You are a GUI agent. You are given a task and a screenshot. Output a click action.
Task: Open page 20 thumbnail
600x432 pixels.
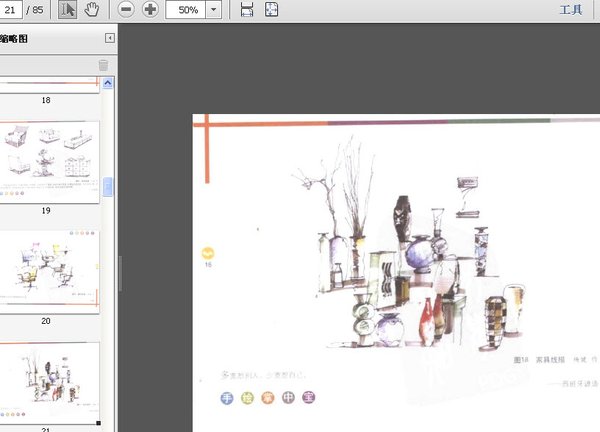[50, 269]
